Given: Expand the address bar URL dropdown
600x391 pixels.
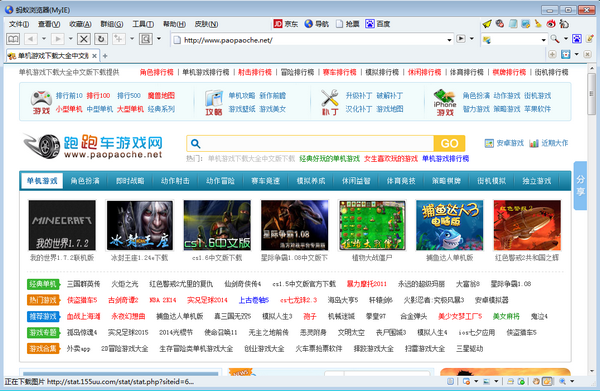Looking at the screenshot, I should 449,40.
